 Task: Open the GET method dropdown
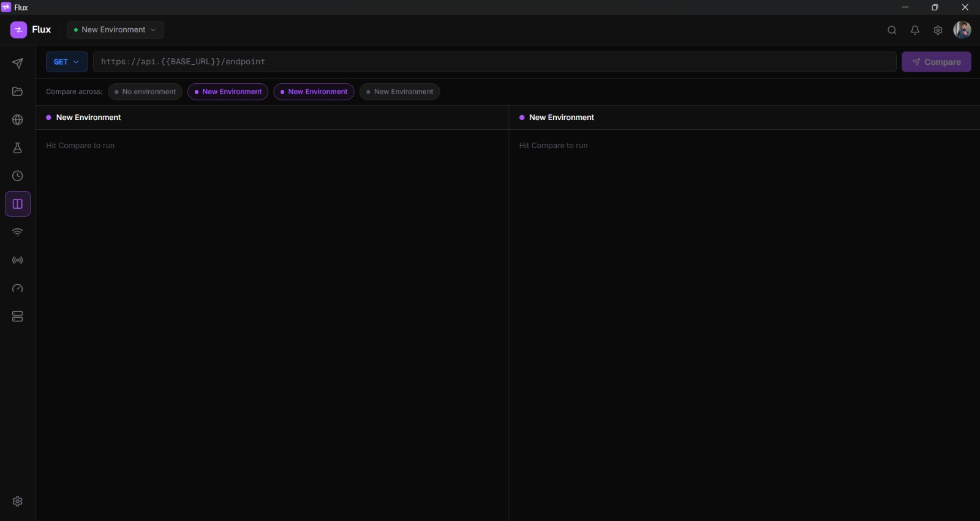pyautogui.click(x=67, y=62)
